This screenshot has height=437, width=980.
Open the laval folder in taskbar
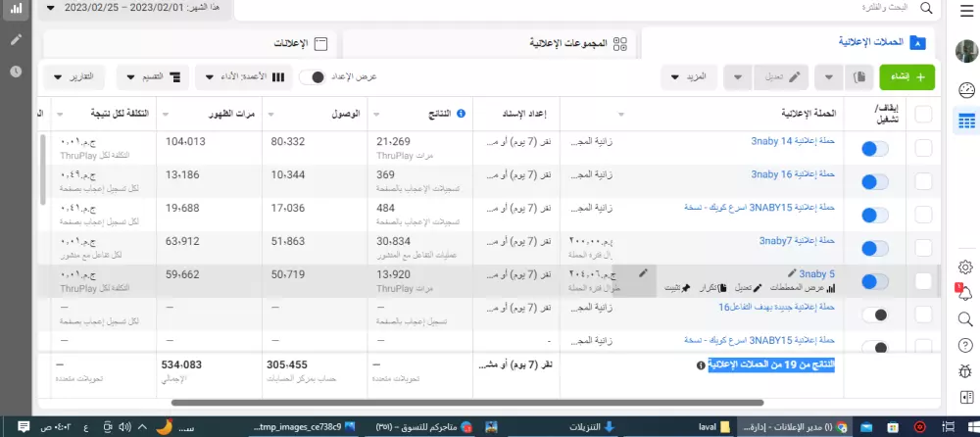click(714, 427)
